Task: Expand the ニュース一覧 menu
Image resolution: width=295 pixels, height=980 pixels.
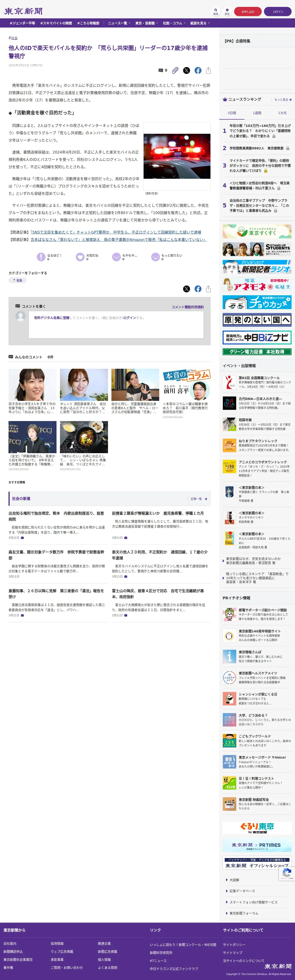Action: coord(119,23)
